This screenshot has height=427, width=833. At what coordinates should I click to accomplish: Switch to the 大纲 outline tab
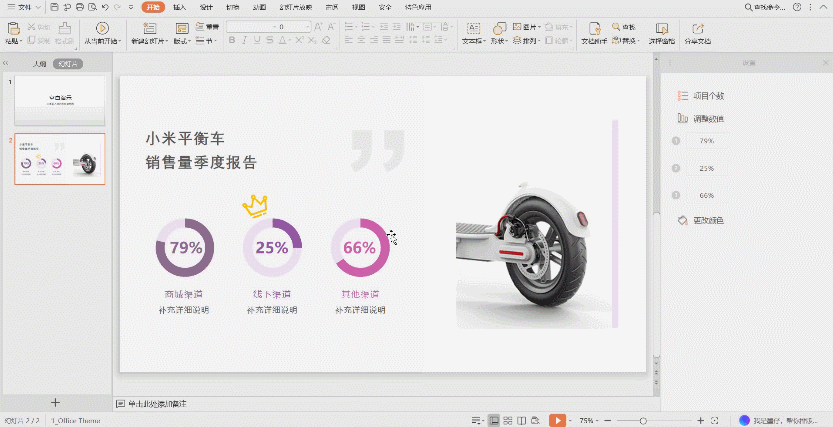[39, 63]
